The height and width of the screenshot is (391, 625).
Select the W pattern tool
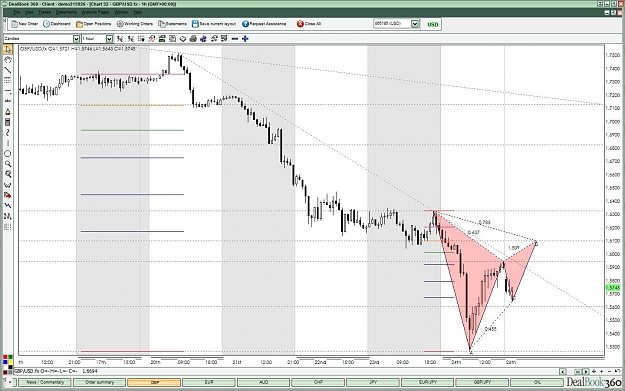pyautogui.click(x=8, y=185)
